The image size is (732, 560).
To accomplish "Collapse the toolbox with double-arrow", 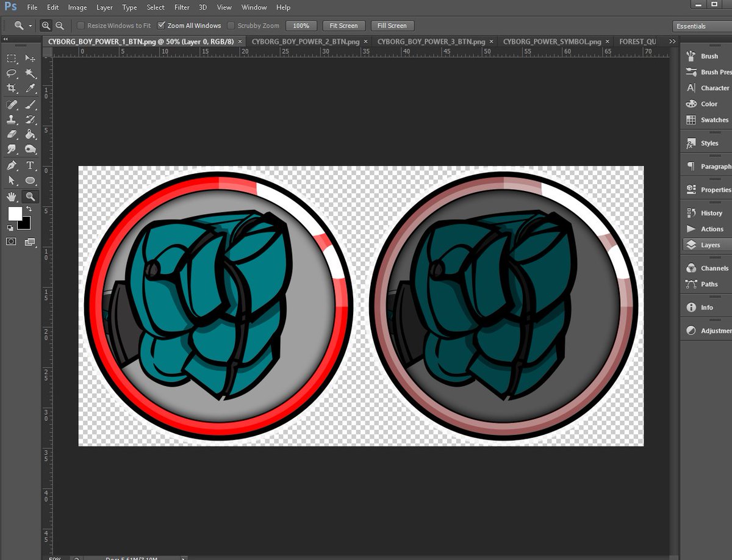I will click(6, 39).
